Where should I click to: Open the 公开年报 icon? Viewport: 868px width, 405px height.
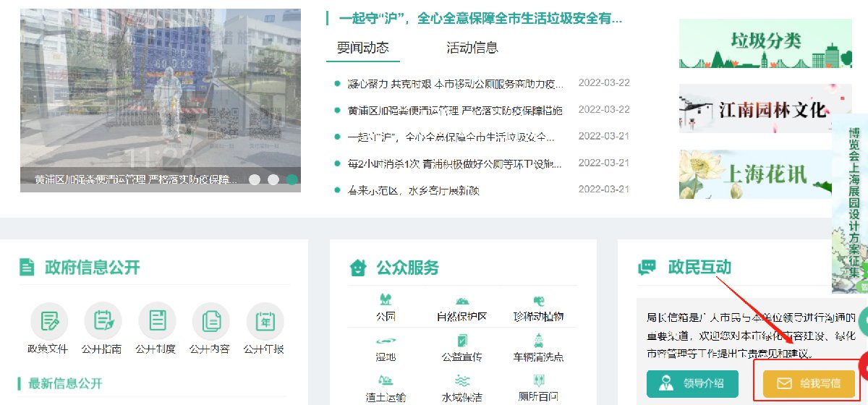[x=265, y=321]
